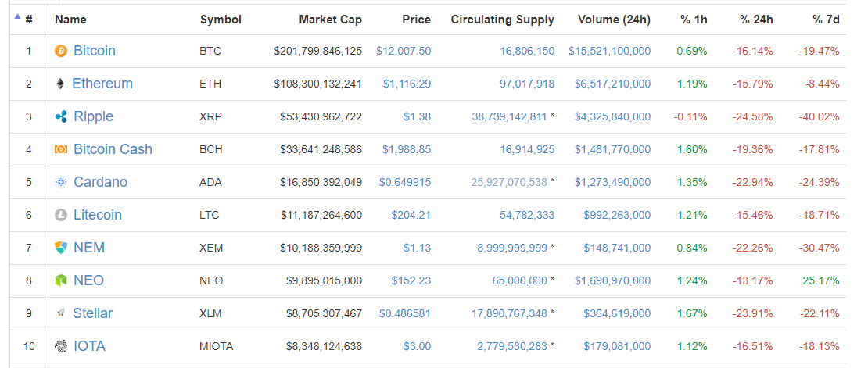The image size is (868, 368).
Task: Click NEM circulating supply 8,999,999,999
Action: coord(512,248)
